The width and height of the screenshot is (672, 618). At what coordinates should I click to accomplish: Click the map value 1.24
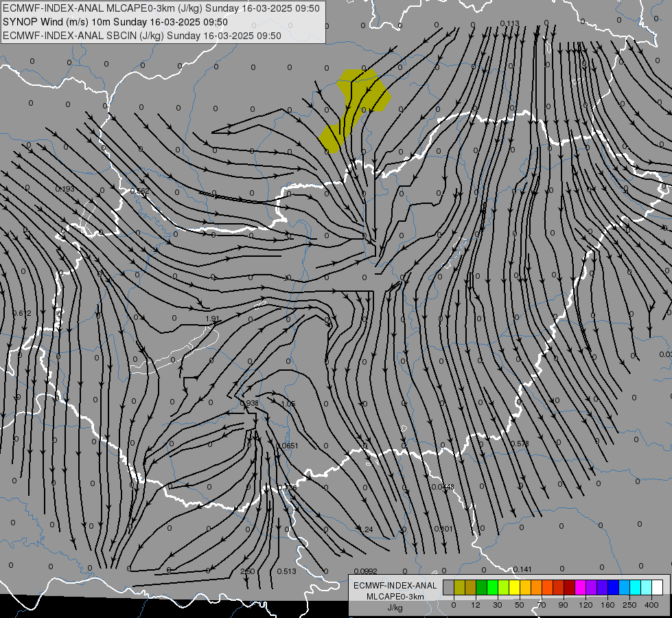[366, 529]
